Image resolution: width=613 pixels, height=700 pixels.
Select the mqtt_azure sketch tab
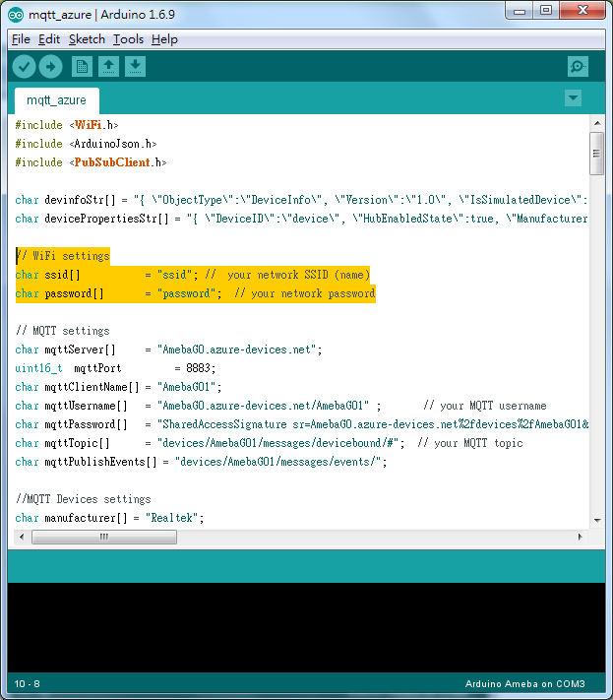[57, 100]
